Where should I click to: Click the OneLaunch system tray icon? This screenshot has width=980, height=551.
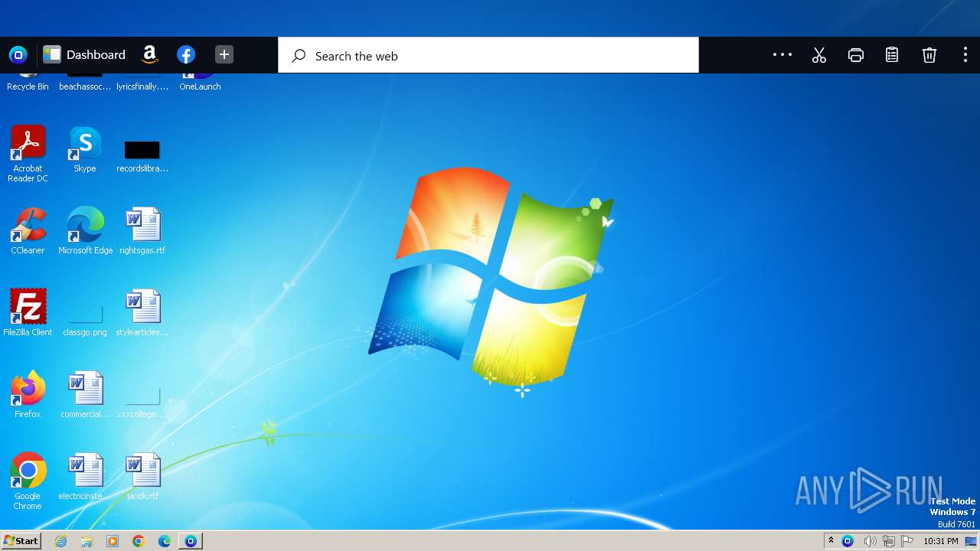[x=848, y=541]
